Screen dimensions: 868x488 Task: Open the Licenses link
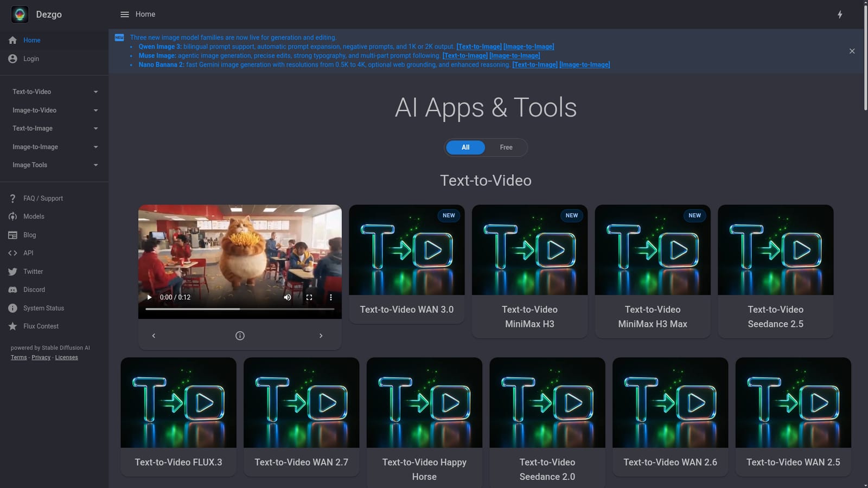tap(66, 357)
